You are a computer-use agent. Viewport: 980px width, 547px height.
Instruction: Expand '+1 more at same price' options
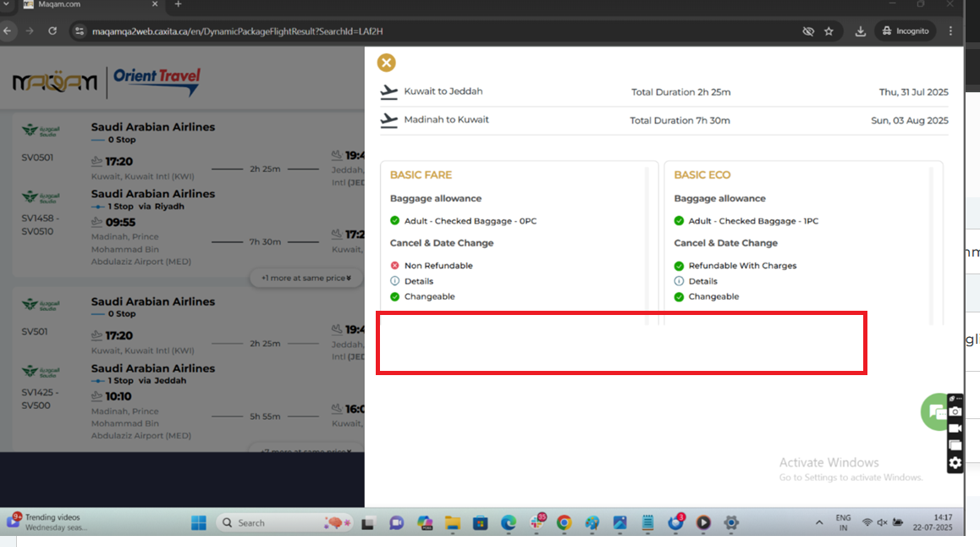(x=306, y=278)
